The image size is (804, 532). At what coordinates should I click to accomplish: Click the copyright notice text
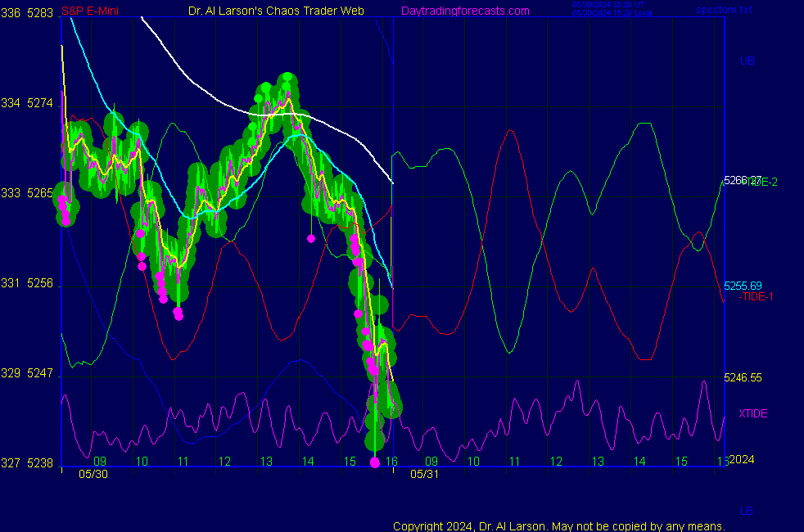tap(558, 525)
